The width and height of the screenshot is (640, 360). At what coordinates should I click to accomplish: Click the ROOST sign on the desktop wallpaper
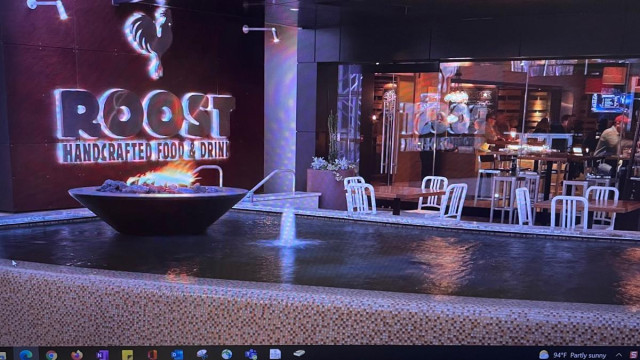(145, 114)
